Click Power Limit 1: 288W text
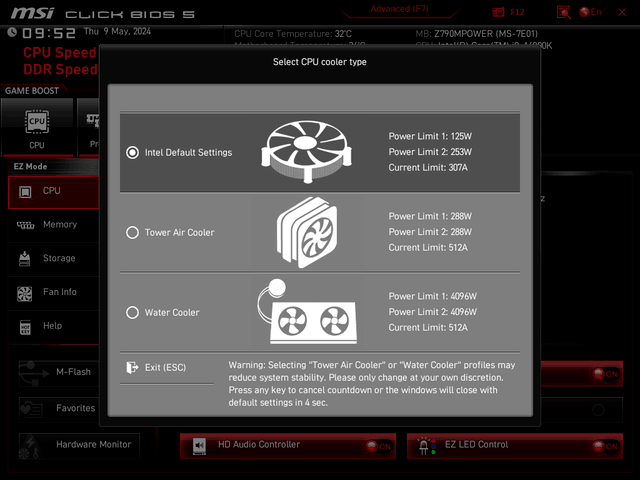This screenshot has height=480, width=640. click(430, 216)
